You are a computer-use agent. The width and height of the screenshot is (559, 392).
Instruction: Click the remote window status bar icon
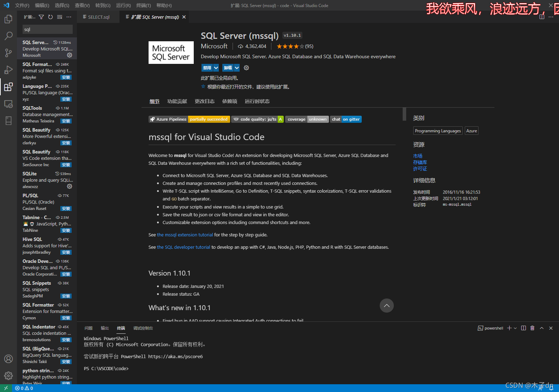pyautogui.click(x=6, y=388)
